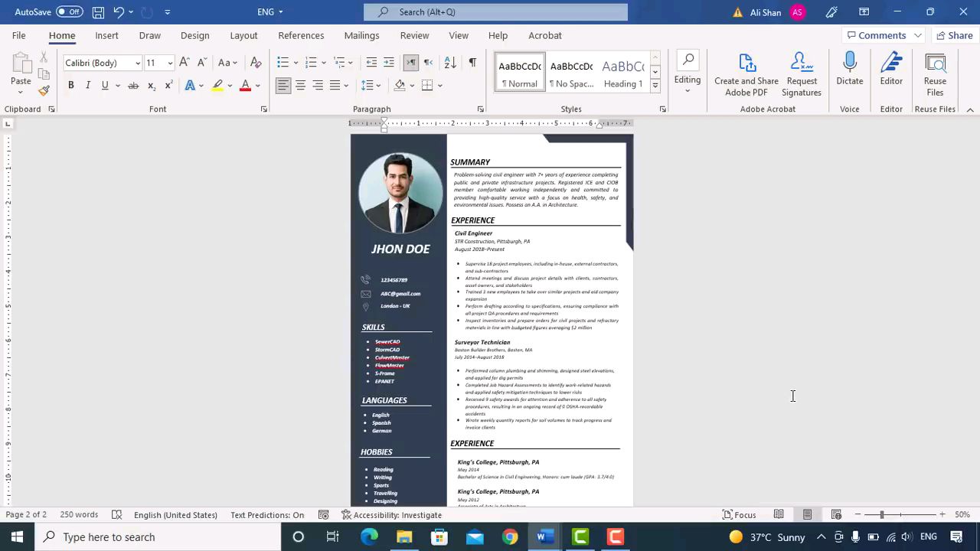The height and width of the screenshot is (551, 980).
Task: Click the Sort icon
Action: pos(450,63)
